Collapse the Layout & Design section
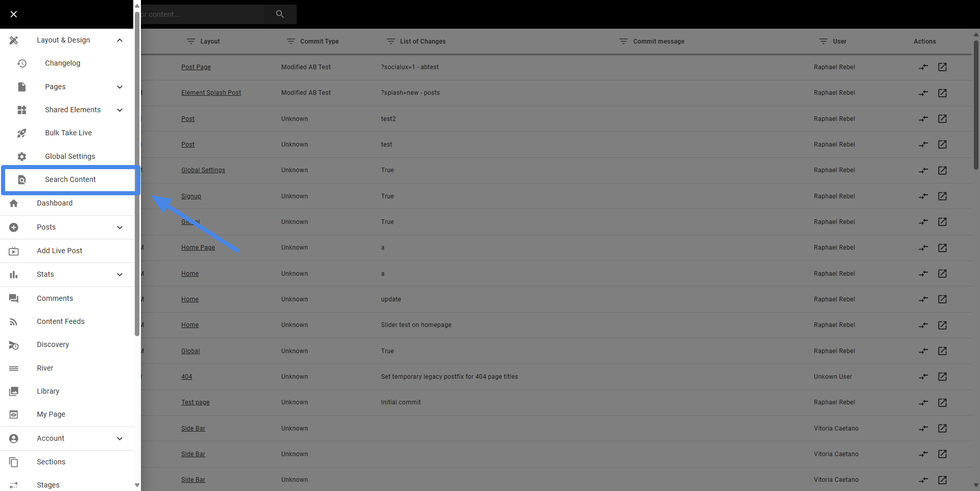 [120, 40]
